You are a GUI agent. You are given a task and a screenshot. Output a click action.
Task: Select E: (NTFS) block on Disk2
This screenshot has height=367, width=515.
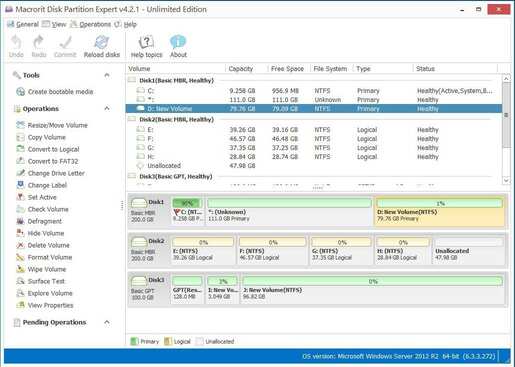[203, 250]
